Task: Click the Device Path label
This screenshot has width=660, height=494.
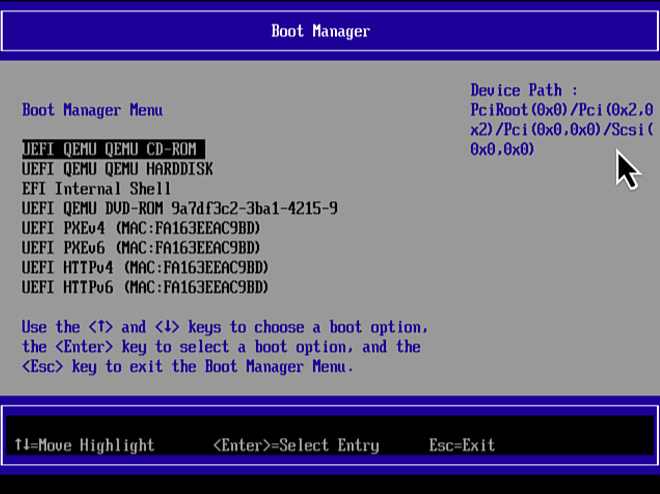Action: pos(524,90)
